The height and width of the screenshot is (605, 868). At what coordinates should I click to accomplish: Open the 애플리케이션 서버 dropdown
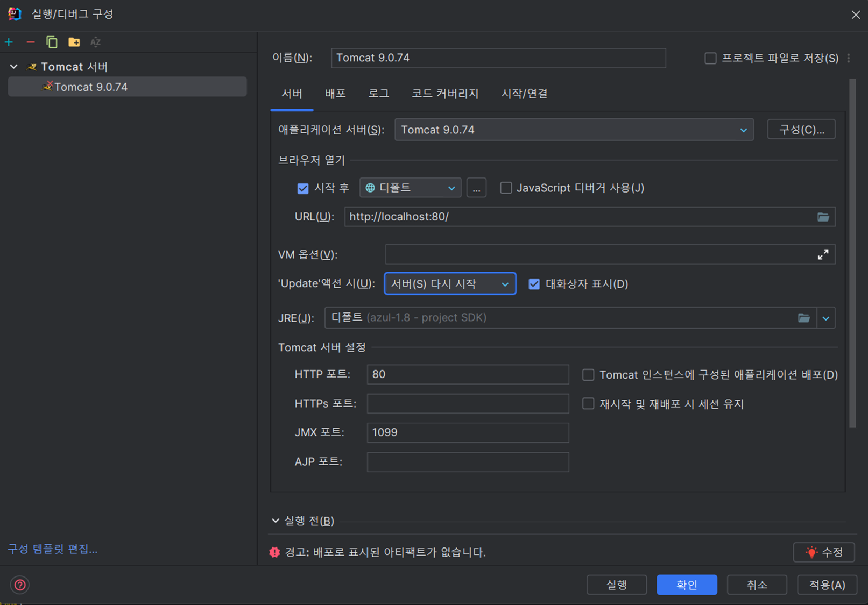(574, 130)
